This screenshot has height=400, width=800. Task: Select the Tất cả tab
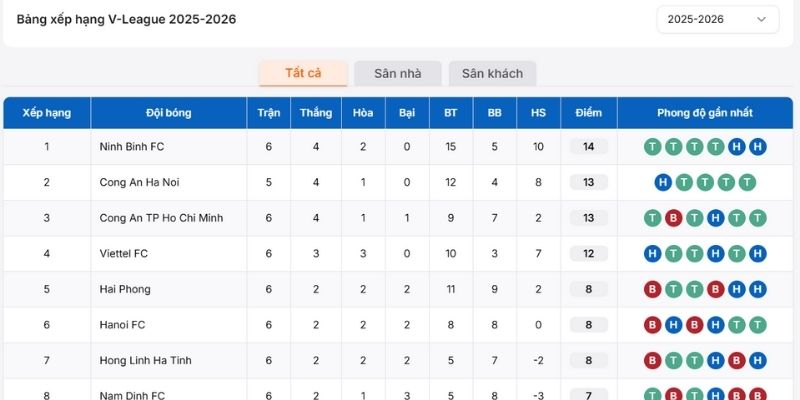(303, 73)
